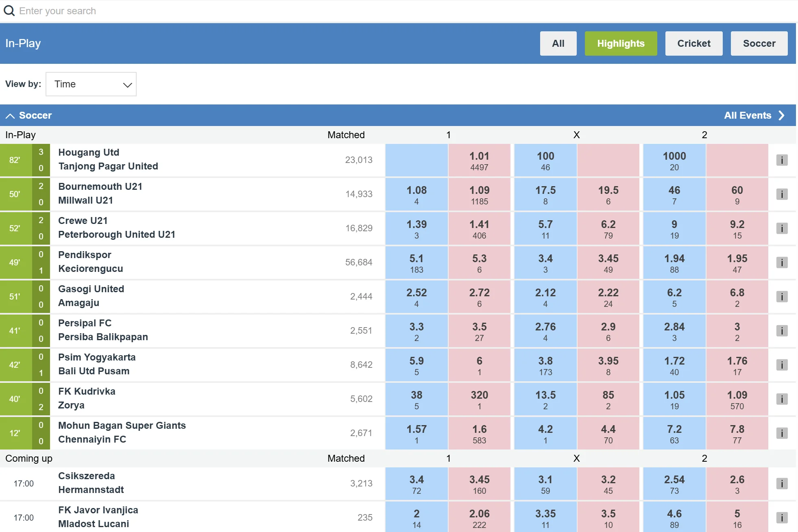Back Zorya at 1.05
798x532 pixels.
(x=674, y=399)
